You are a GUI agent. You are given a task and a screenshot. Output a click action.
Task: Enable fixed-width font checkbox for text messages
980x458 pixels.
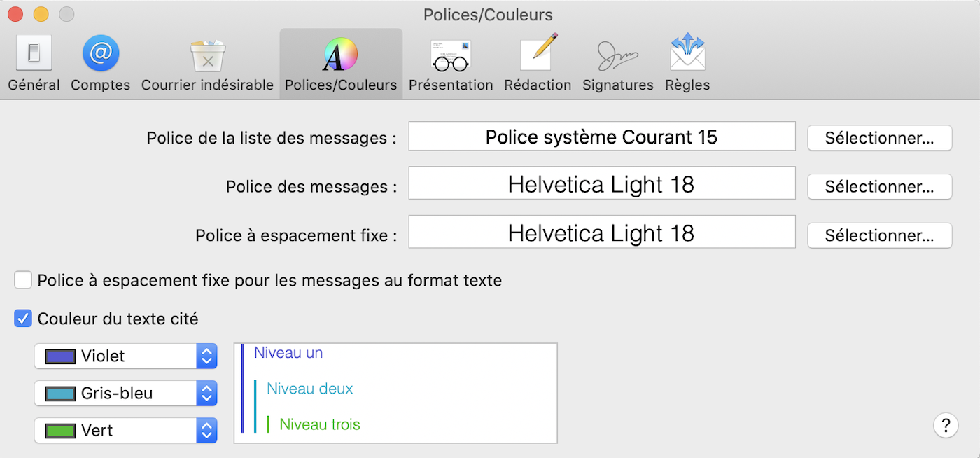[x=23, y=280]
